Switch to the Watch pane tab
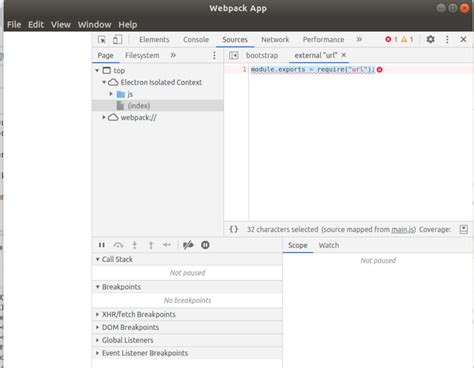The height and width of the screenshot is (368, 474). 329,245
